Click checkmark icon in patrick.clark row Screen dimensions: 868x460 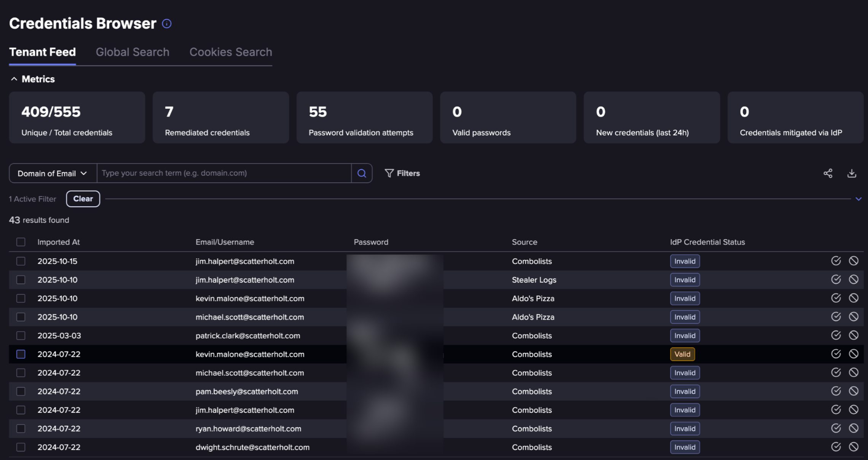pyautogui.click(x=836, y=335)
